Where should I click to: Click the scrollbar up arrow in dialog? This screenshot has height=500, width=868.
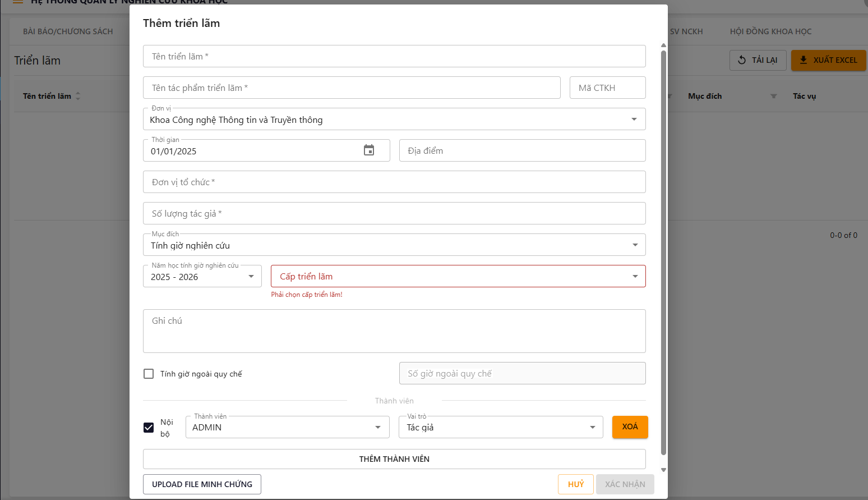point(663,45)
